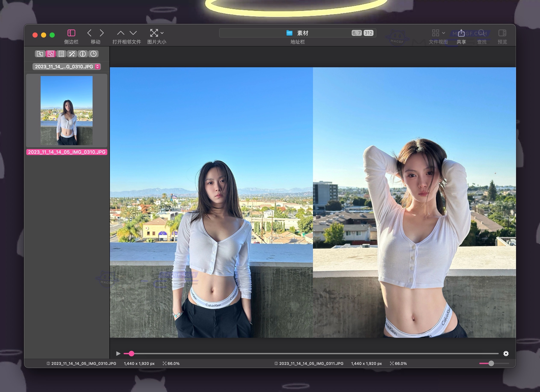Enable the 查找 search field
540x392 pixels.
tap(481, 33)
